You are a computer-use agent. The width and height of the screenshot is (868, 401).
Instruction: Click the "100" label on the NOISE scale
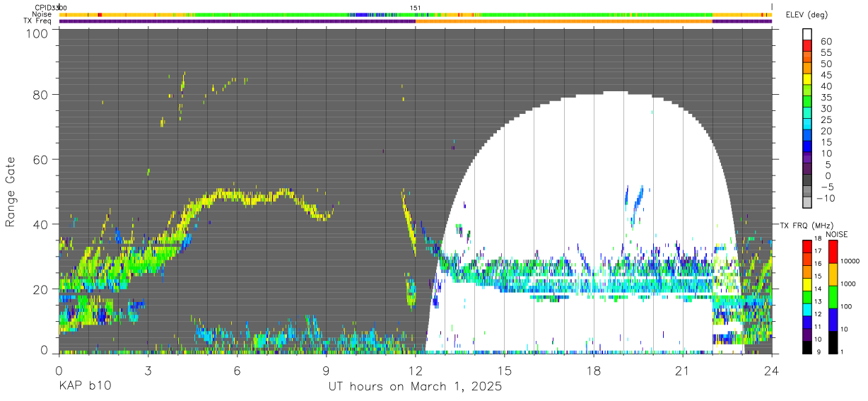pyautogui.click(x=845, y=306)
